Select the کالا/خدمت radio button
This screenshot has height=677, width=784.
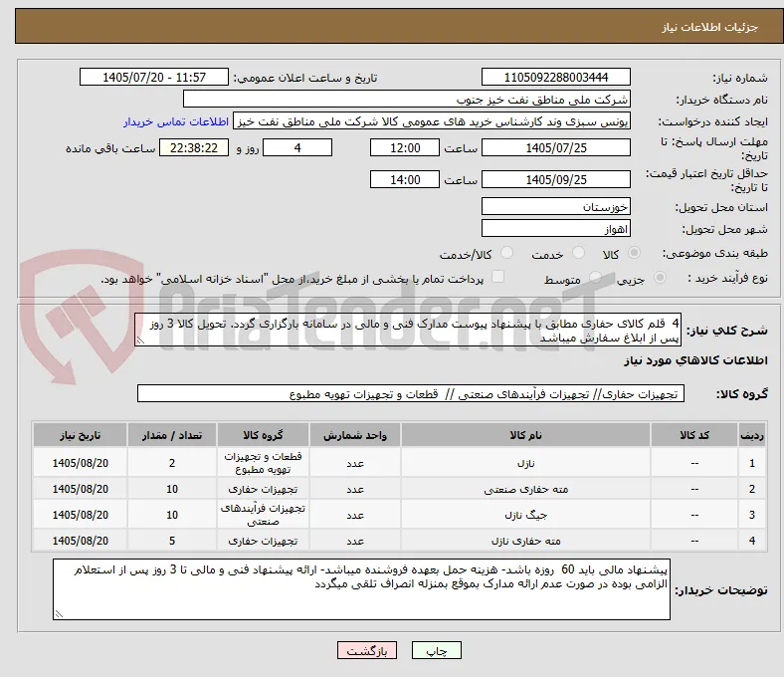tap(507, 253)
